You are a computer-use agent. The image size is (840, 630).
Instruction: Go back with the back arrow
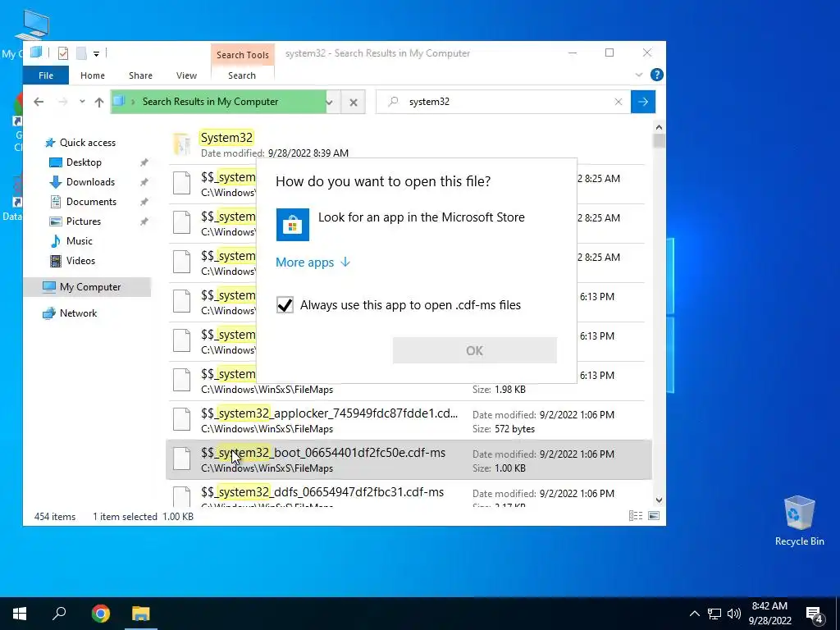[38, 102]
